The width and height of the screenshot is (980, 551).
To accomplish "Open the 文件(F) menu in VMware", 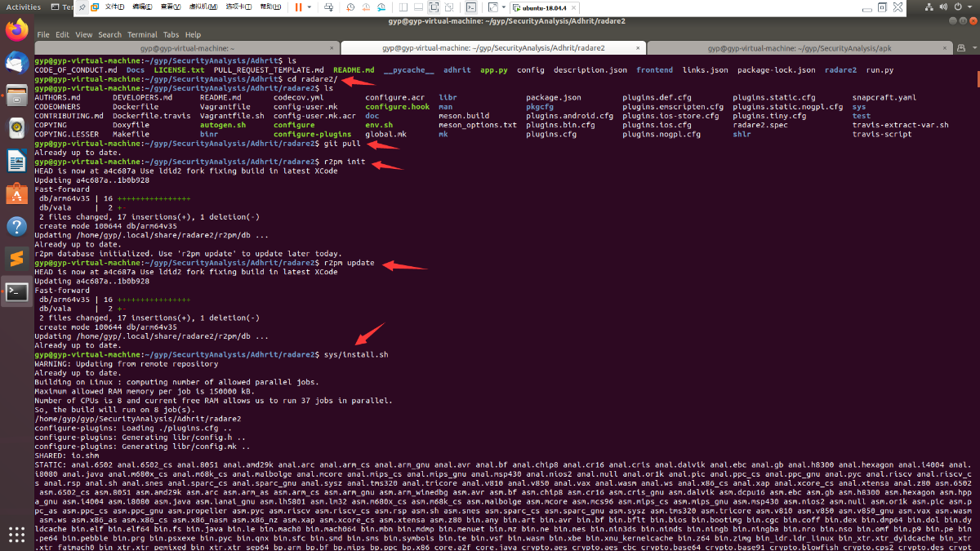I will (x=115, y=7).
